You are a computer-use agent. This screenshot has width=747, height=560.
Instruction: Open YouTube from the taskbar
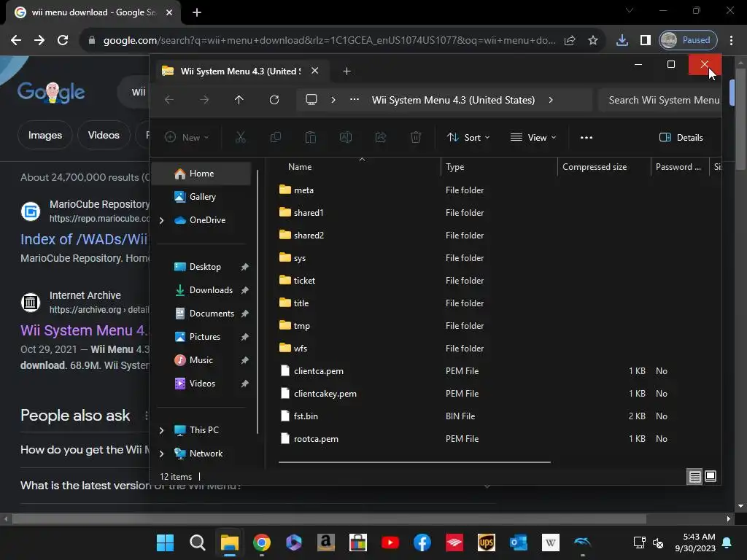(390, 542)
